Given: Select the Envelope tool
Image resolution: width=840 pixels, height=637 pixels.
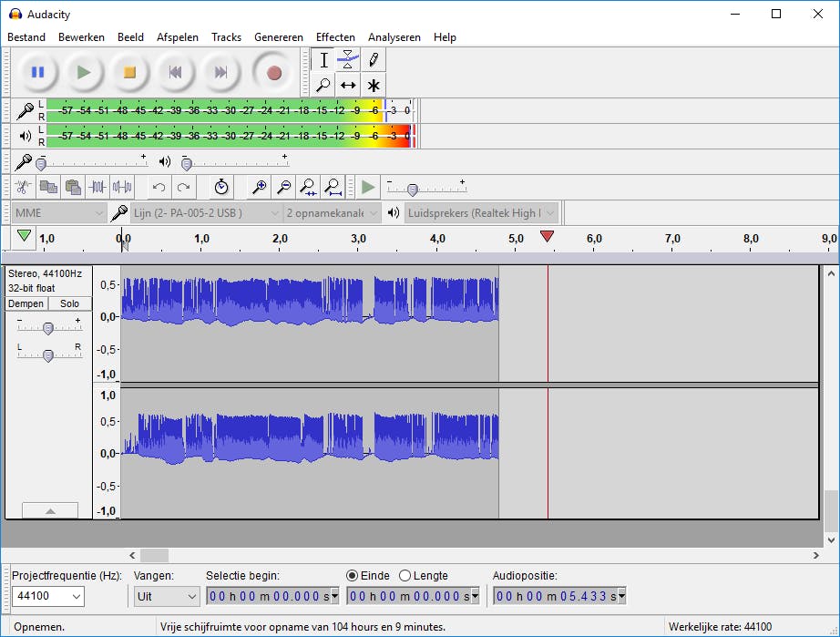Looking at the screenshot, I should (x=348, y=60).
